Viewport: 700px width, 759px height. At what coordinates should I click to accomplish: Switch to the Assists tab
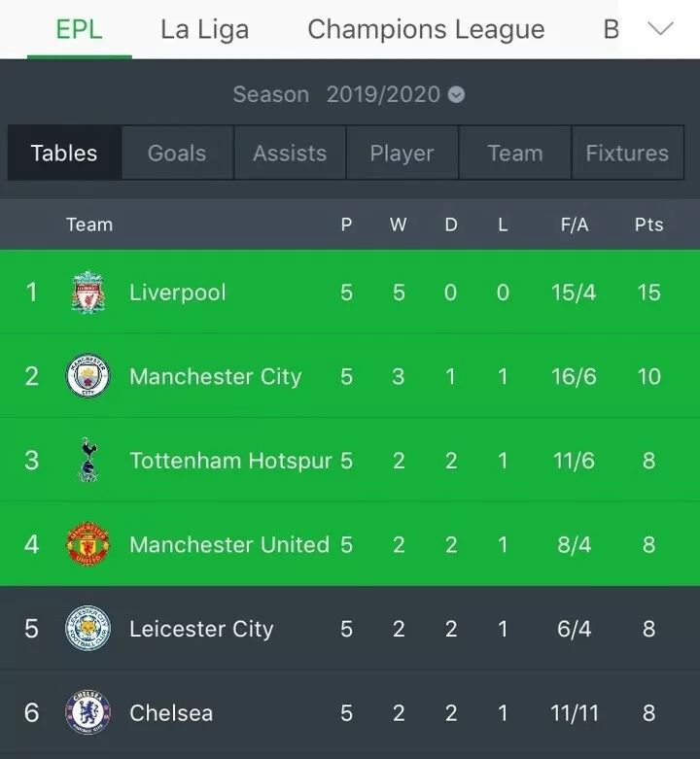click(x=290, y=153)
